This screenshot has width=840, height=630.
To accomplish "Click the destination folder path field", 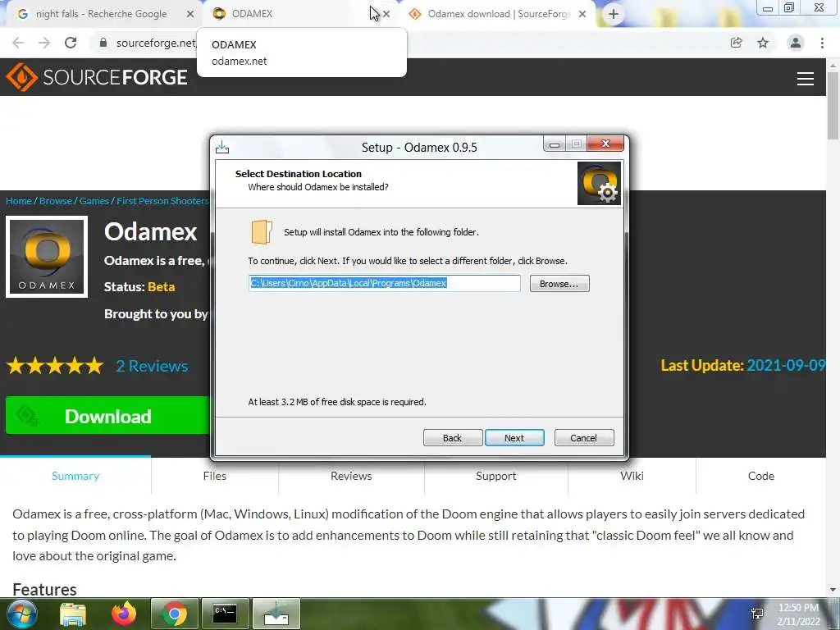I will (x=384, y=283).
